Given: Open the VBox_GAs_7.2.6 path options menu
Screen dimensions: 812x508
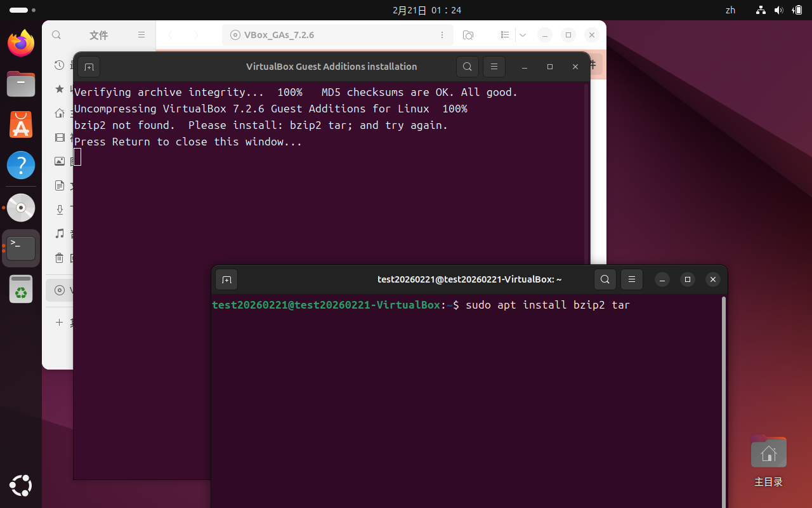Looking at the screenshot, I should click(x=442, y=35).
